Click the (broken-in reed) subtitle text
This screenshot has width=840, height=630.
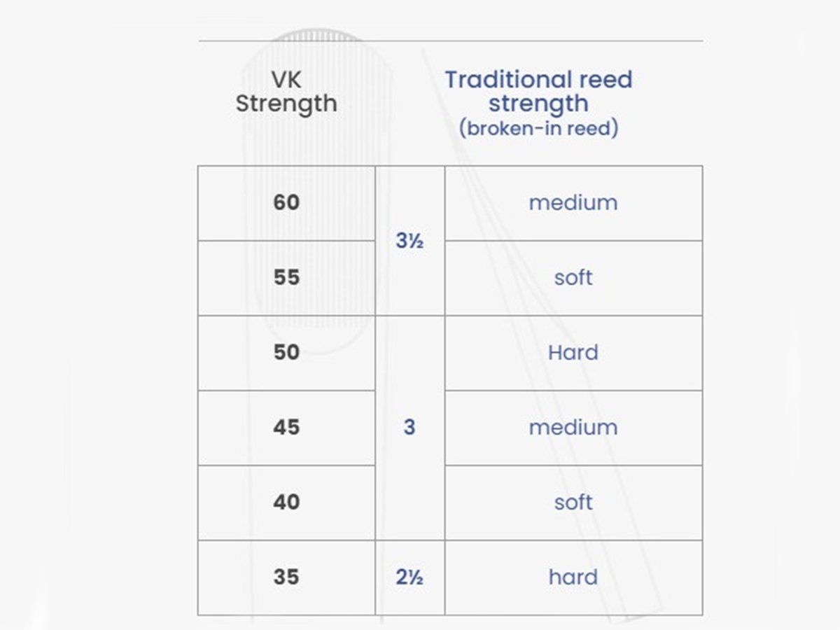pos(538,129)
